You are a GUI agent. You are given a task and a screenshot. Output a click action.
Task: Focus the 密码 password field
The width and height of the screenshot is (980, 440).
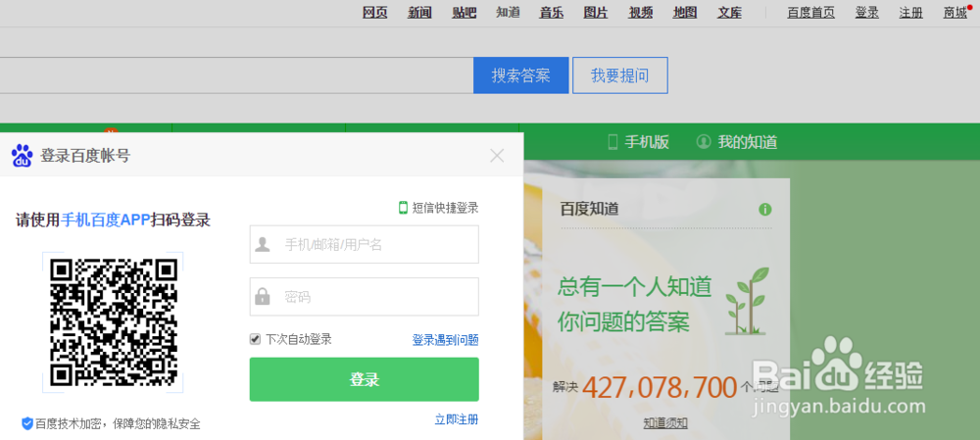[x=365, y=296]
